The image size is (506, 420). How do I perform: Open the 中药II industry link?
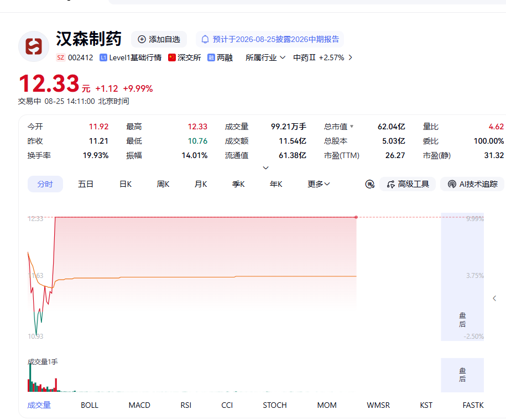304,57
